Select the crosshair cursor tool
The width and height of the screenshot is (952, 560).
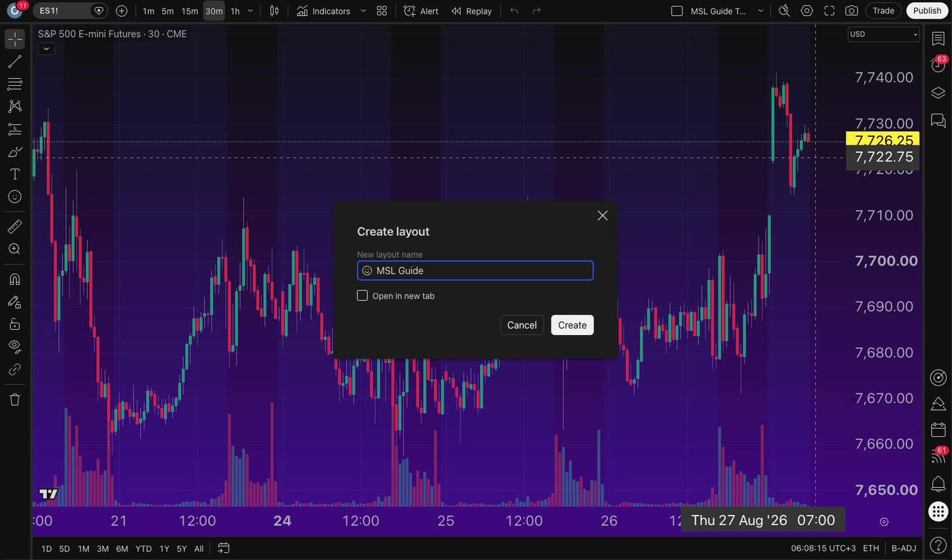click(15, 39)
